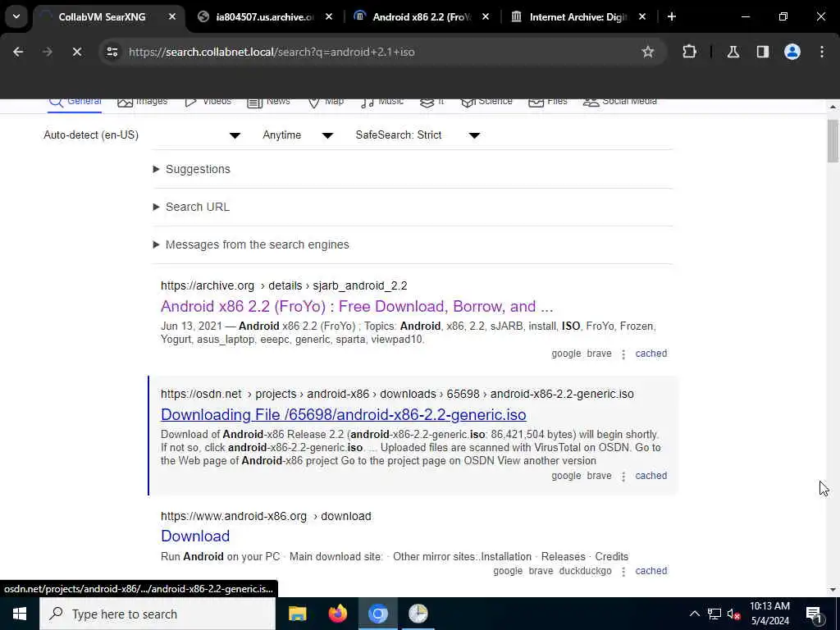Image resolution: width=840 pixels, height=630 pixels.
Task: Show hidden system tray icons
Action: coord(694,614)
